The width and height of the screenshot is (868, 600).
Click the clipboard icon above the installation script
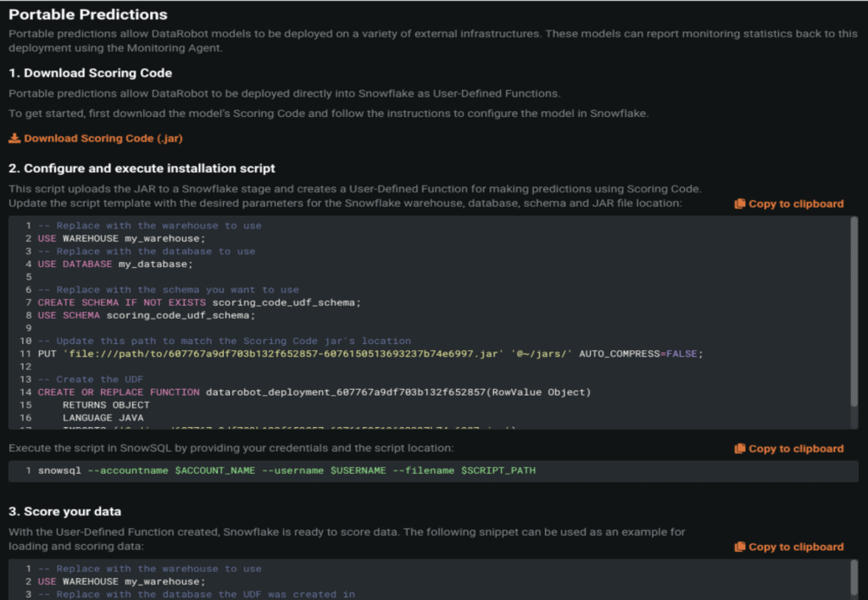coord(739,203)
